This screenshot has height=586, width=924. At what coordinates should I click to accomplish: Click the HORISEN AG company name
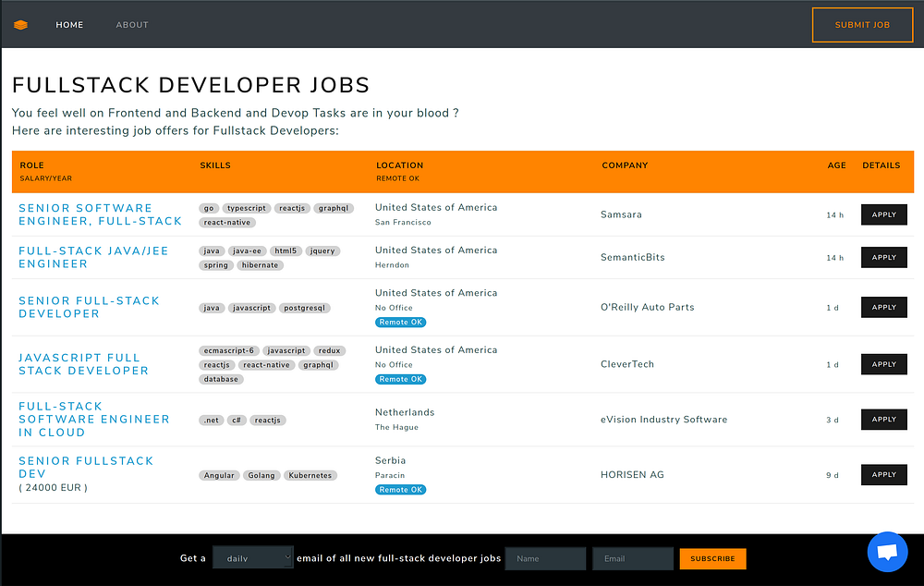(x=632, y=474)
